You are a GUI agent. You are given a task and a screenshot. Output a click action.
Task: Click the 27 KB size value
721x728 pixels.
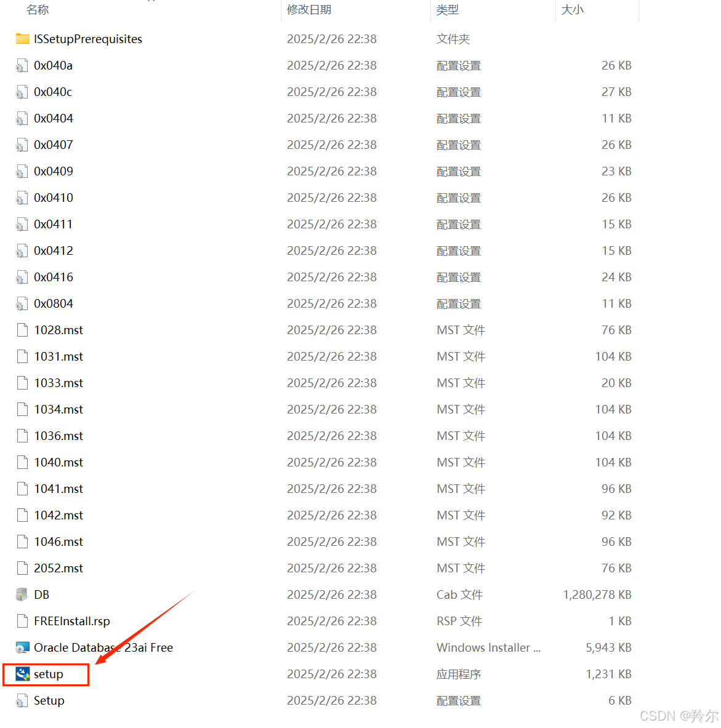616,92
